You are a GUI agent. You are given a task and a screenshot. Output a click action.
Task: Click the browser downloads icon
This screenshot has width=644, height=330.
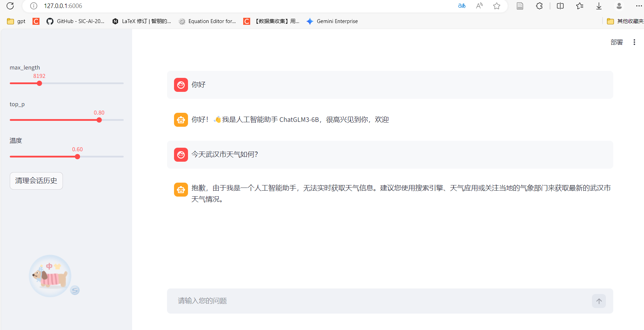(599, 6)
